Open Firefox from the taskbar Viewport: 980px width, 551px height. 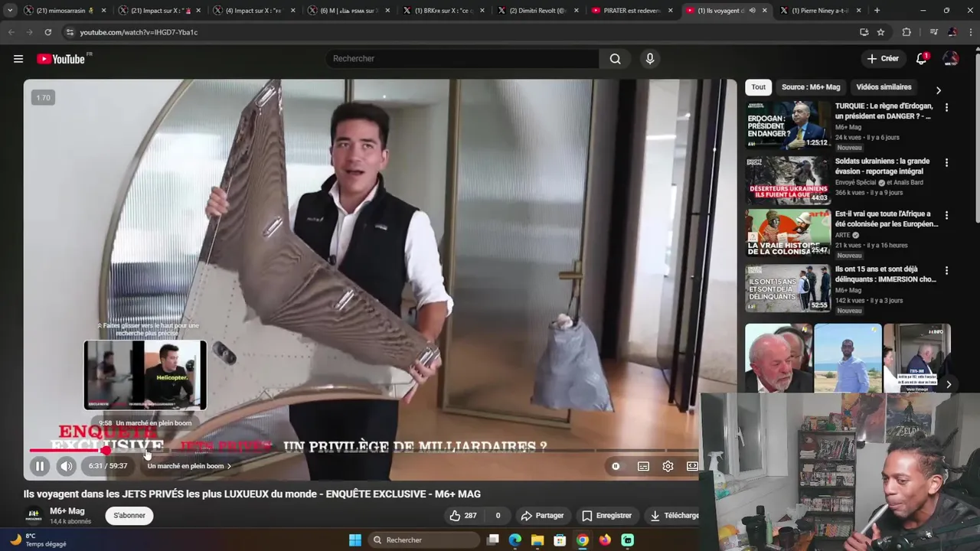coord(605,540)
